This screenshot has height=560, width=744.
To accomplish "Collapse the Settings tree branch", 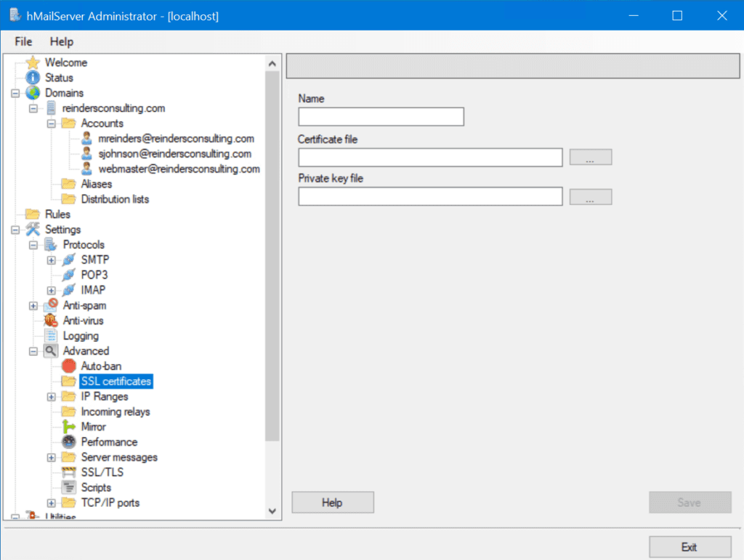I will [x=15, y=229].
